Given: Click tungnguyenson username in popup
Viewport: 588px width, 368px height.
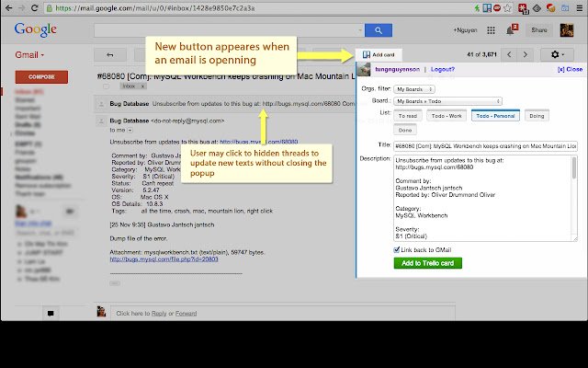Looking at the screenshot, I should (x=397, y=70).
